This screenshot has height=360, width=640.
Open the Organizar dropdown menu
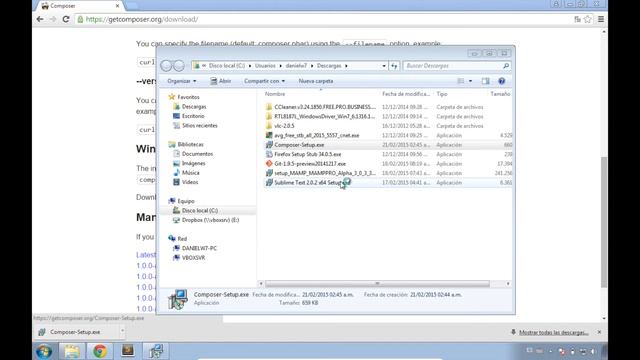coord(181,81)
